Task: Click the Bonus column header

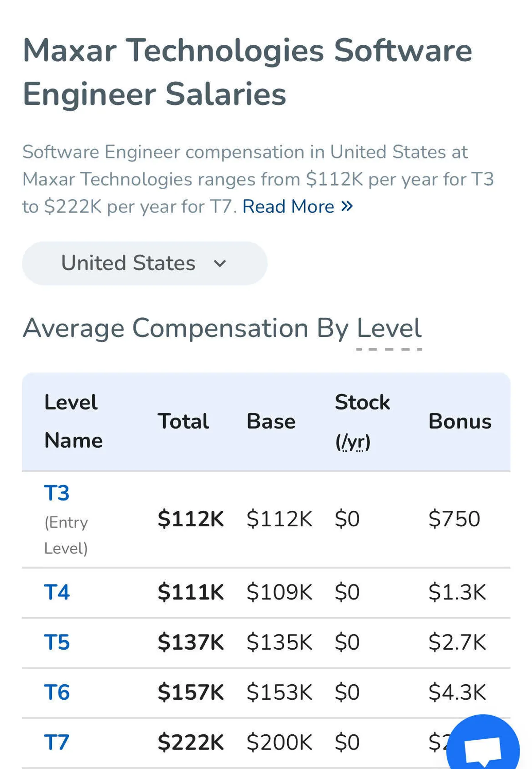Action: pos(460,422)
